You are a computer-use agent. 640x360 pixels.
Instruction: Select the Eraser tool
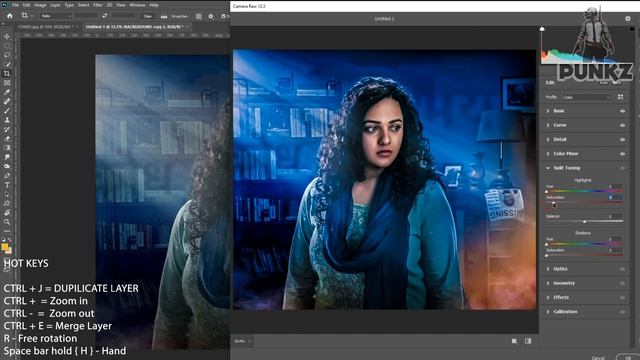(7, 138)
